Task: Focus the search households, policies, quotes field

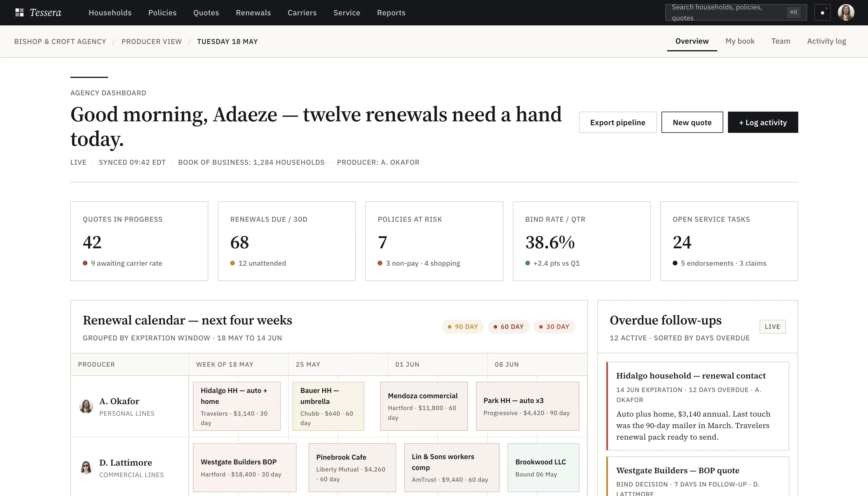Action: 736,13
